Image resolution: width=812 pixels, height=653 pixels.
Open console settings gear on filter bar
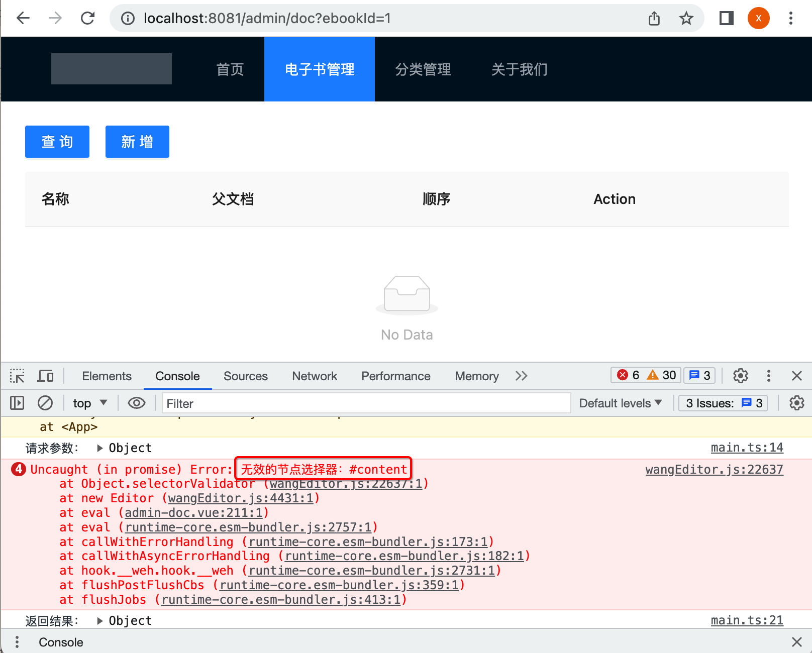pos(797,403)
